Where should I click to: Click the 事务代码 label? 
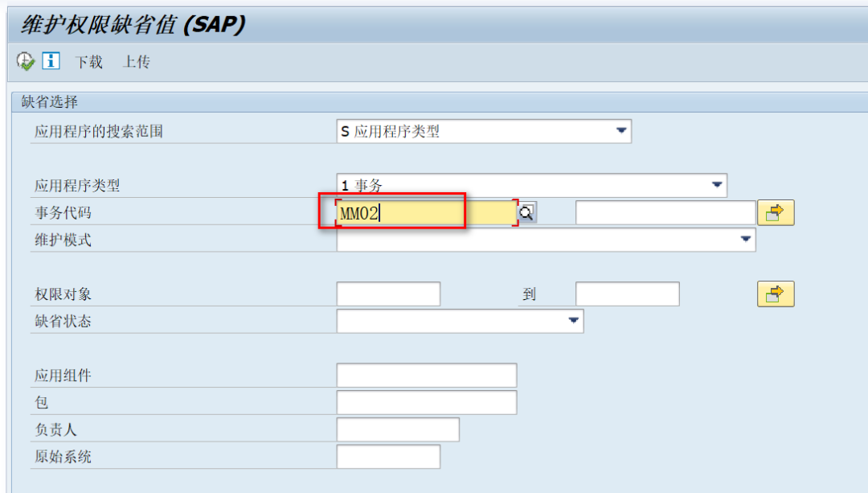[x=63, y=213]
